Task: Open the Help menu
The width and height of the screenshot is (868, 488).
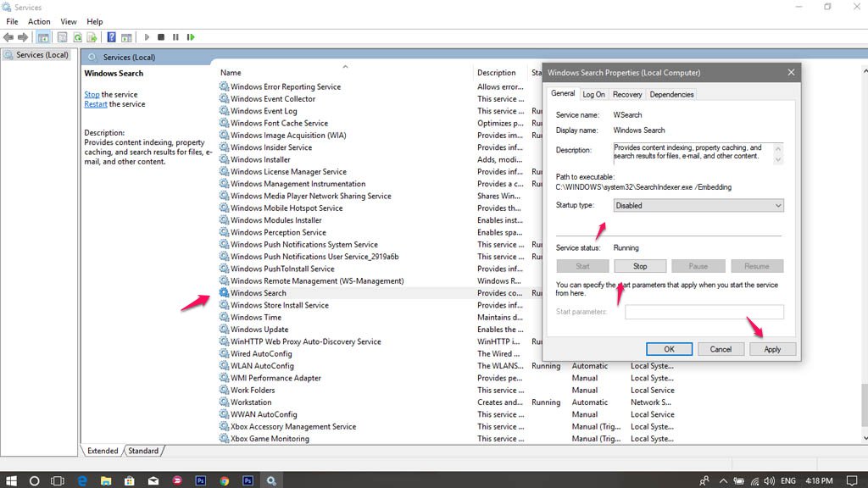Action: [x=95, y=21]
